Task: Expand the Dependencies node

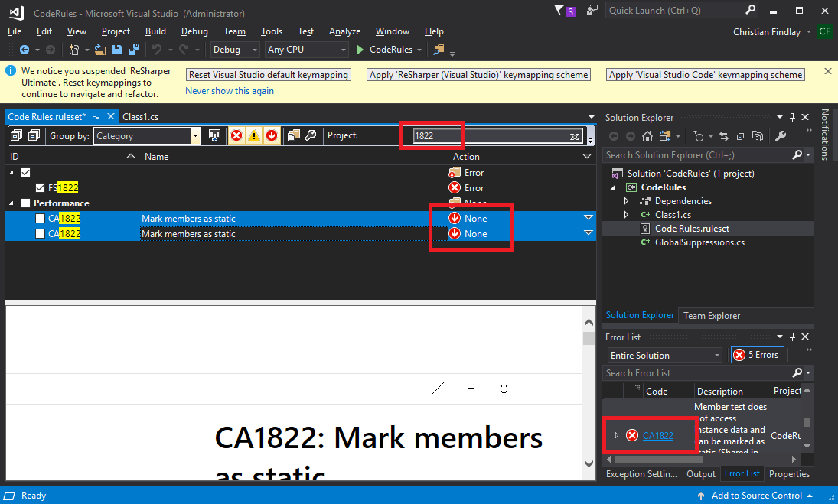Action: click(x=626, y=201)
